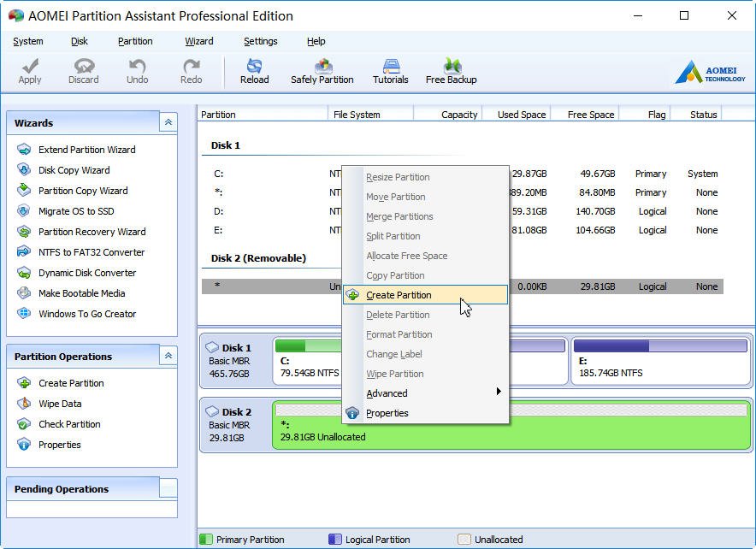
Task: Open Partition Recovery Wizard
Action: point(92,232)
